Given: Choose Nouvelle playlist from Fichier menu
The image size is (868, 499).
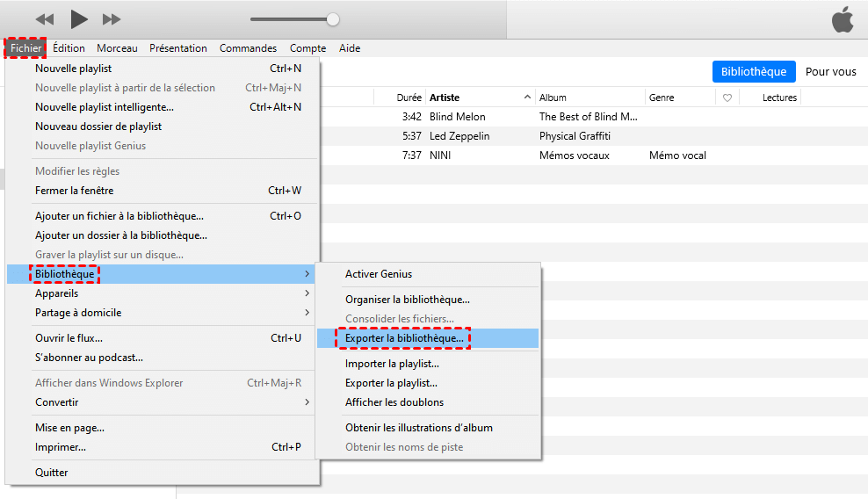Looking at the screenshot, I should coord(74,69).
